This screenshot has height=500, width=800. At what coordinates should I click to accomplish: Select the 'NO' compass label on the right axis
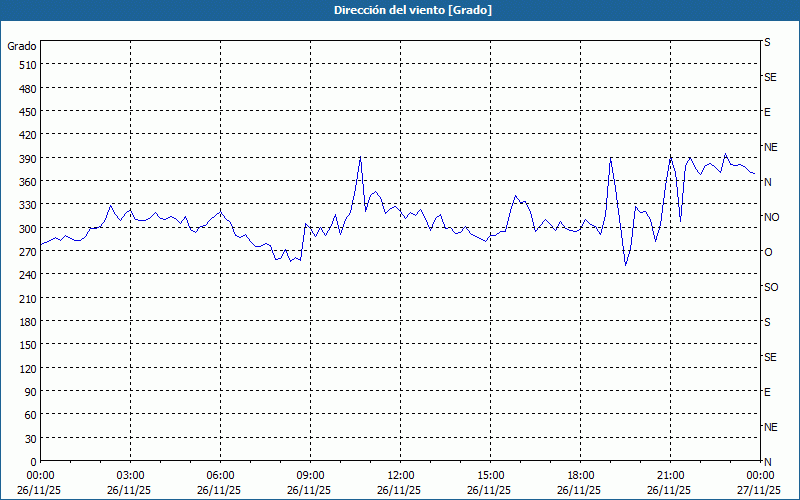[x=771, y=217]
